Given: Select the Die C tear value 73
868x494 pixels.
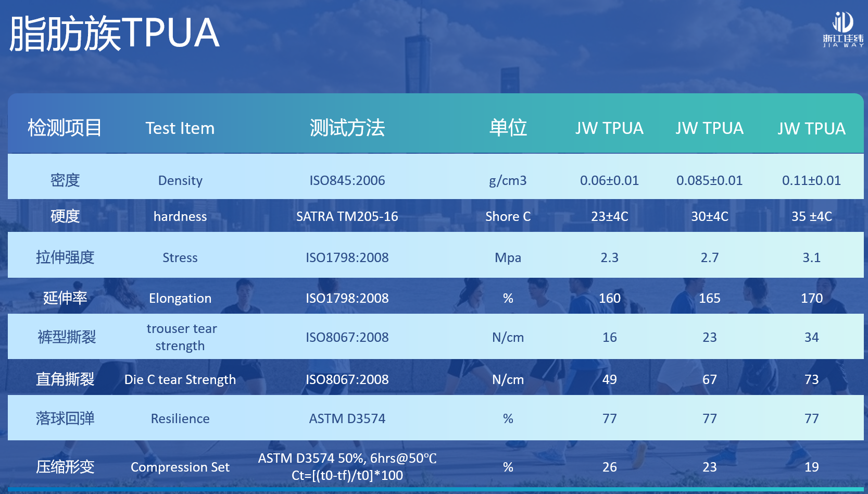Looking at the screenshot, I should (x=812, y=379).
